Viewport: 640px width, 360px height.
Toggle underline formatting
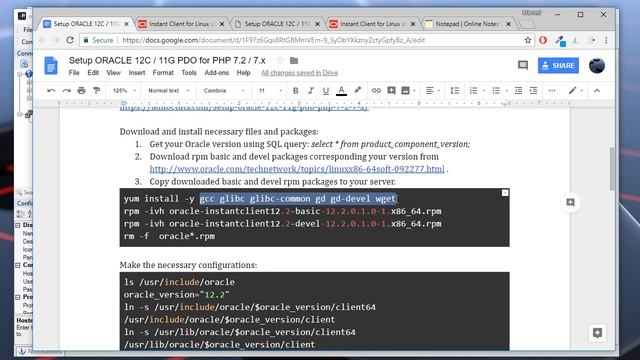326,91
